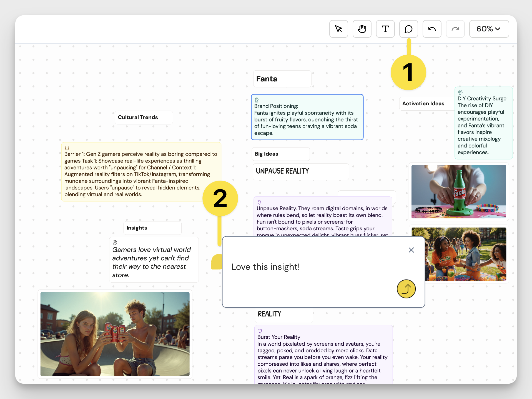Select the DIY Creativity Surge card

tap(483, 123)
